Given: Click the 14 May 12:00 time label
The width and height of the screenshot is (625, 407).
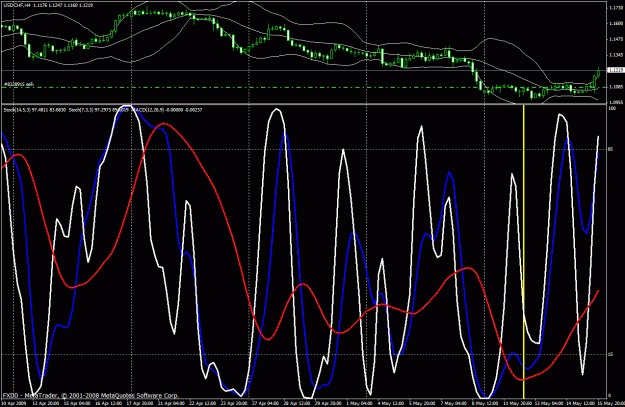Looking at the screenshot, I should tap(578, 403).
